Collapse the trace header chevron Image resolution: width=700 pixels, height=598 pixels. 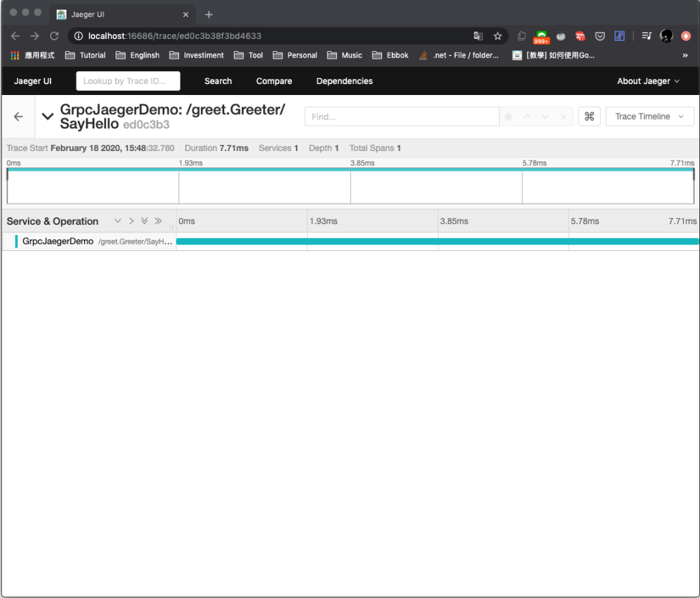(x=48, y=116)
